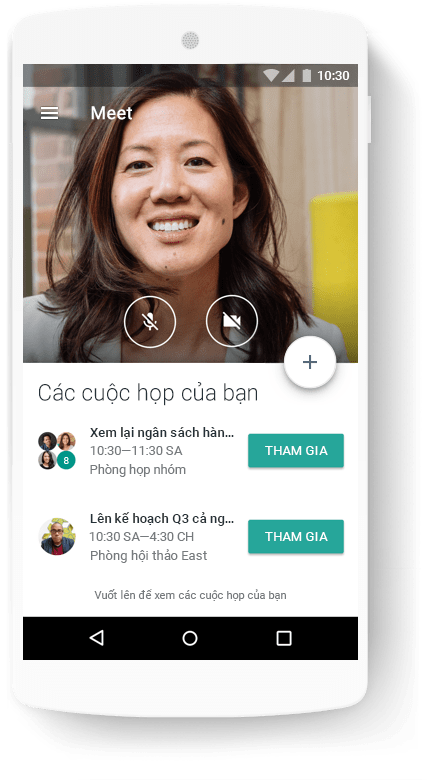Tap the Android home circle button
The height and width of the screenshot is (780, 440).
pos(190,638)
